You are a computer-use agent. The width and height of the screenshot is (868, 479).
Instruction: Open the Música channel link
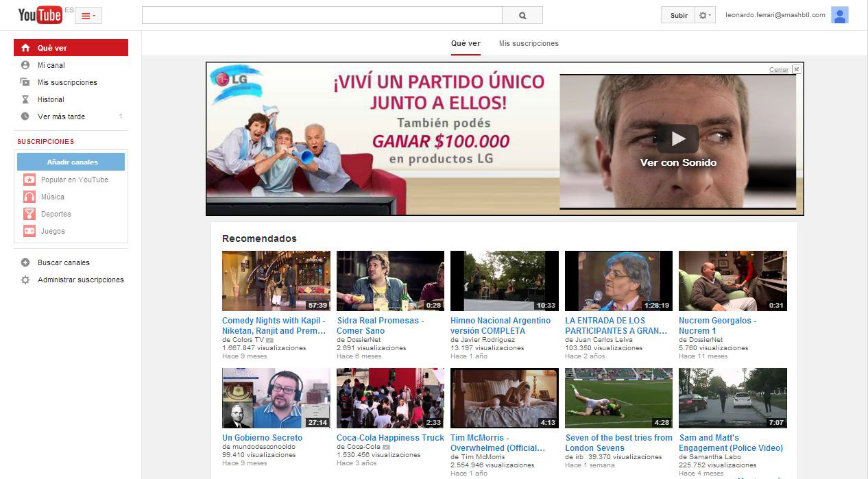53,197
